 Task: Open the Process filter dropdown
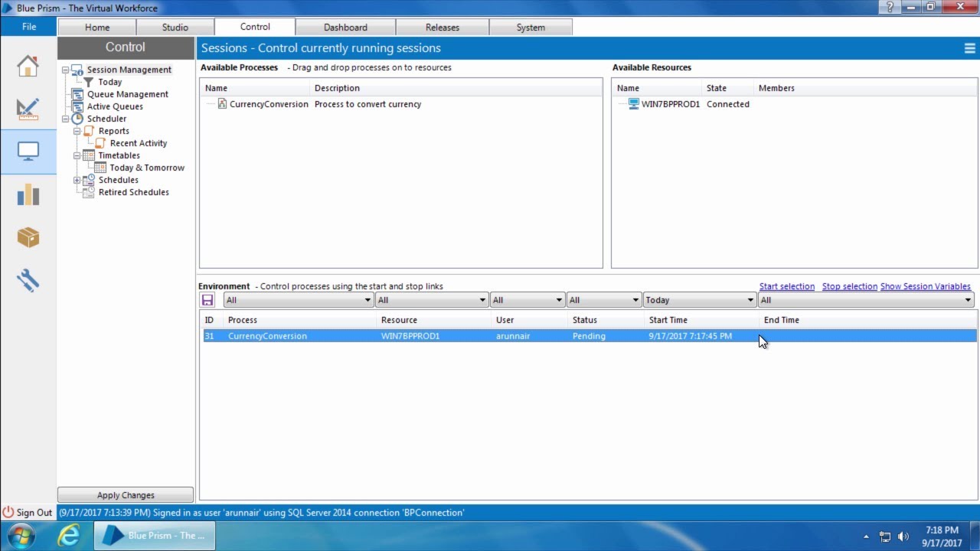pyautogui.click(x=299, y=300)
